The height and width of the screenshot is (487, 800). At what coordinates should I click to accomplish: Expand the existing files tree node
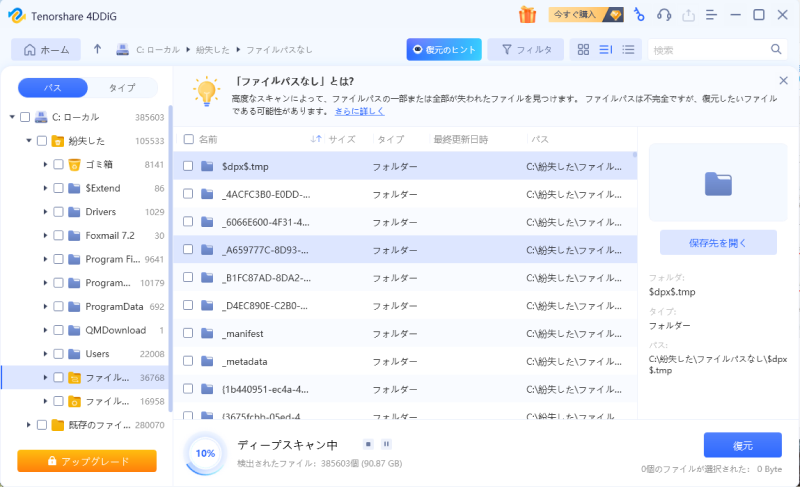pyautogui.click(x=29, y=424)
